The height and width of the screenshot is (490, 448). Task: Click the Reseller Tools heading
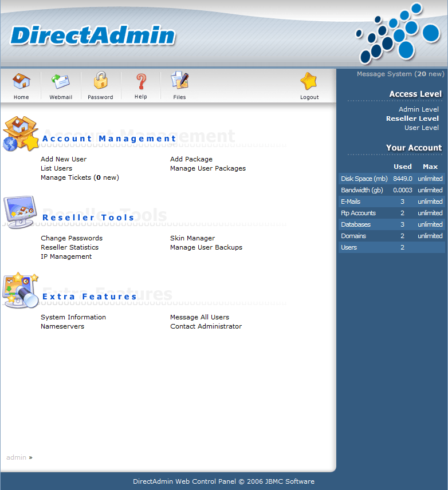click(x=88, y=218)
